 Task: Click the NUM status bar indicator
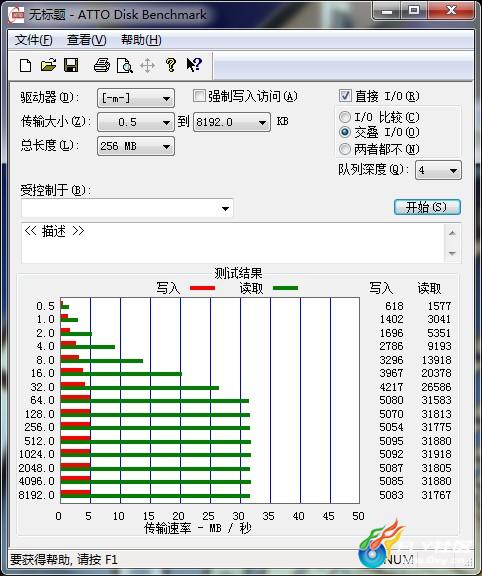point(399,559)
